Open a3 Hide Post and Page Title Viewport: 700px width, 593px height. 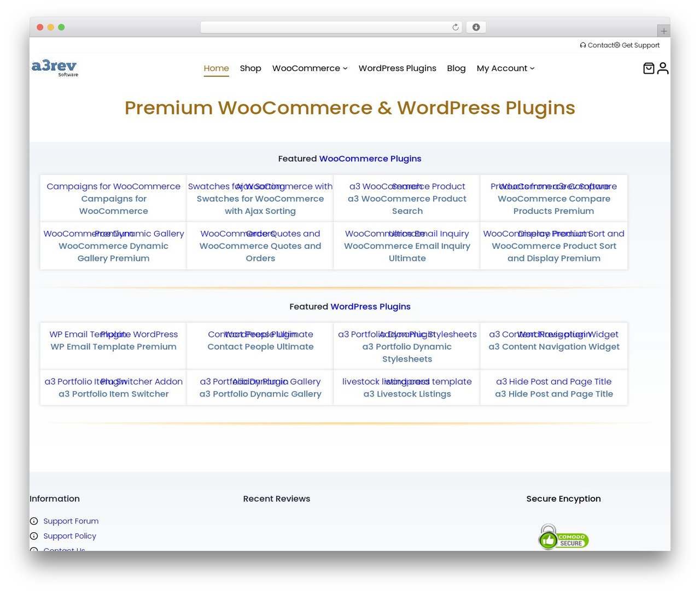click(x=554, y=388)
